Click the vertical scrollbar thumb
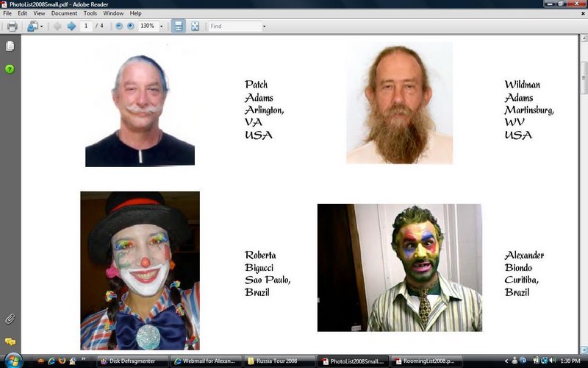 584,78
